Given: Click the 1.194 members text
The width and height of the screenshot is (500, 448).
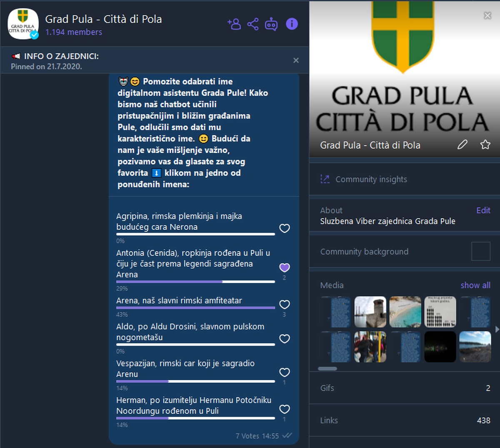Looking at the screenshot, I should pos(74,32).
